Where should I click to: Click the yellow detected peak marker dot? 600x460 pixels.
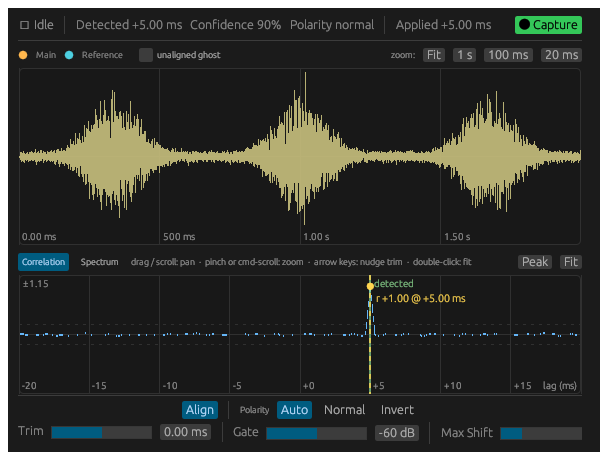[x=370, y=286]
